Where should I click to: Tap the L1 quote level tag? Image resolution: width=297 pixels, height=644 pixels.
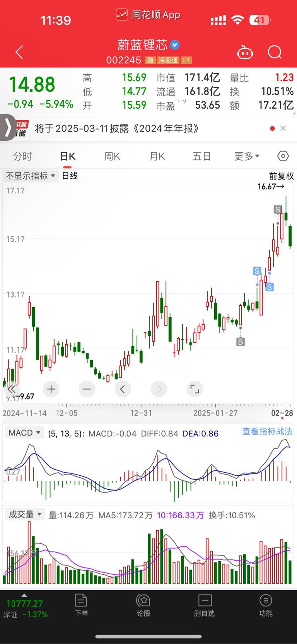coord(186,60)
